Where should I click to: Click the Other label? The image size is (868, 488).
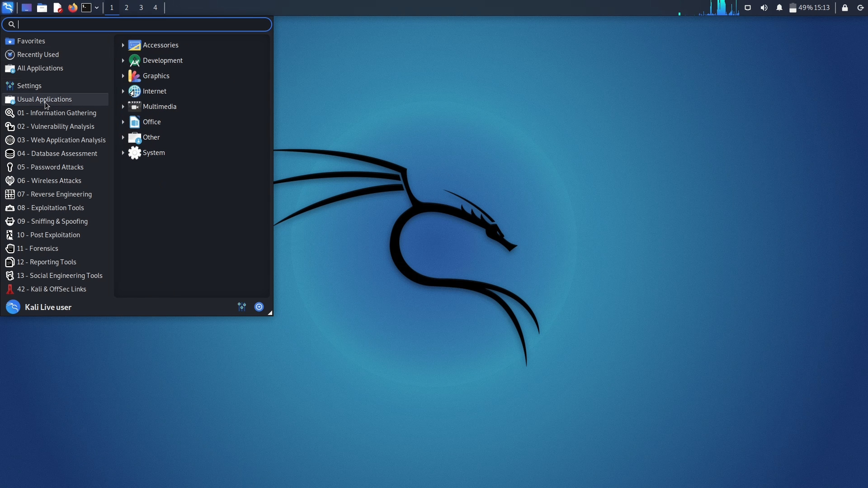[x=151, y=137]
